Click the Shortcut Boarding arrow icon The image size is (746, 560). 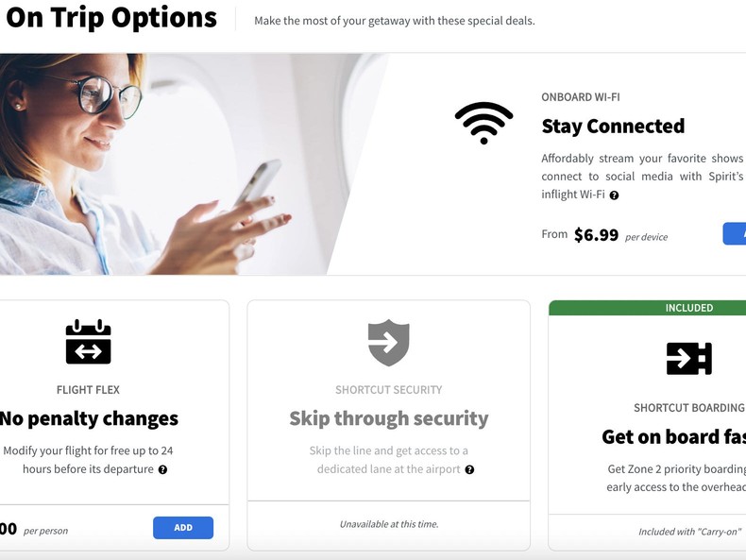[x=689, y=358]
